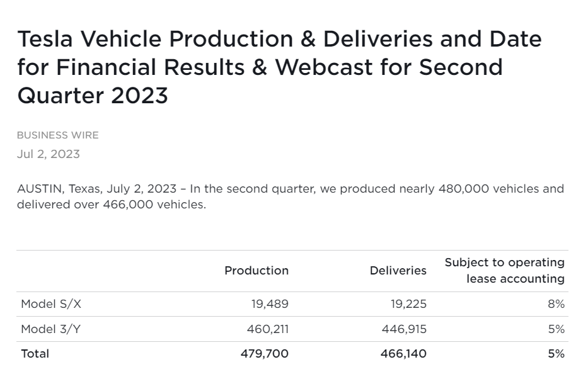This screenshot has height=379, width=588.
Task: Click the Tesla Vehicle Production & Deliveries headline
Action: 279,67
